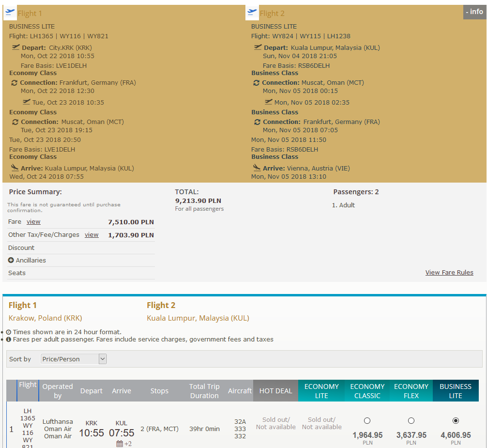487x448 pixels.
Task: Click the Sold out text under Economy Lite
Action: point(322,423)
